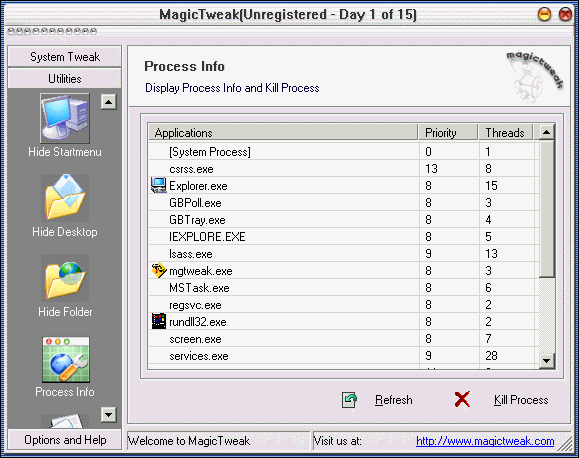The height and width of the screenshot is (458, 579).
Task: Sort list by Priority column header
Action: [x=448, y=132]
